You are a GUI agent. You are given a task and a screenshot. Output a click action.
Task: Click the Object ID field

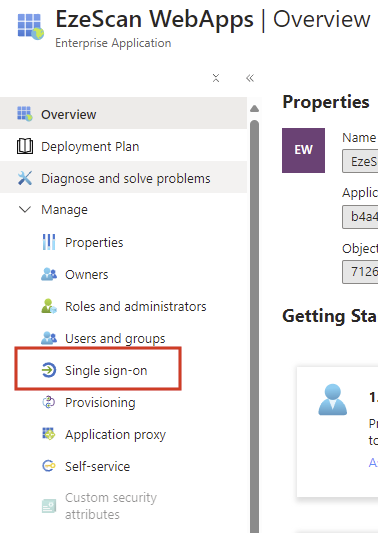[x=360, y=272]
